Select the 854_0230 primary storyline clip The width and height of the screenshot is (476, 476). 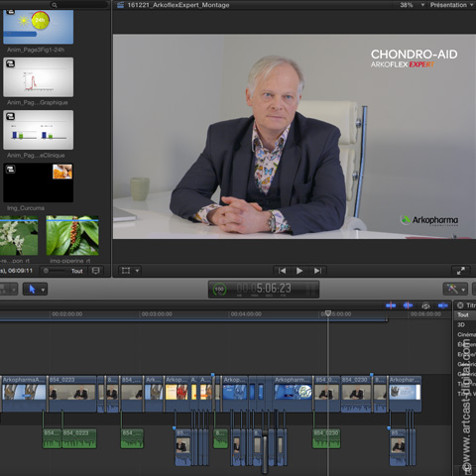point(356,394)
